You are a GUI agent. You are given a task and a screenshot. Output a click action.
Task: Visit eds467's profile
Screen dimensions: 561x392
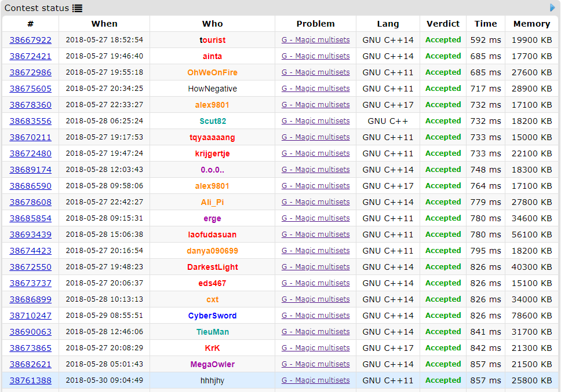pyautogui.click(x=213, y=283)
